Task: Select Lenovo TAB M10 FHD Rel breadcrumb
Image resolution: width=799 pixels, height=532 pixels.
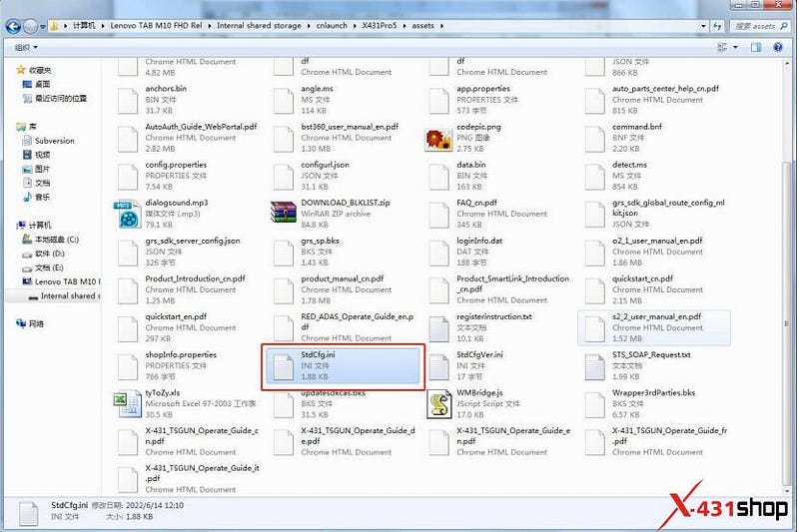Action: tap(156, 26)
